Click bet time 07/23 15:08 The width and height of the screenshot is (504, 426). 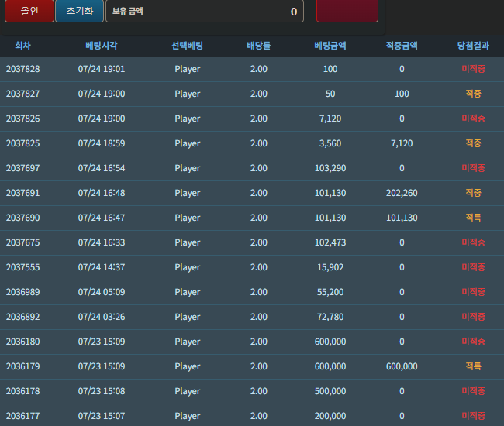pyautogui.click(x=102, y=391)
